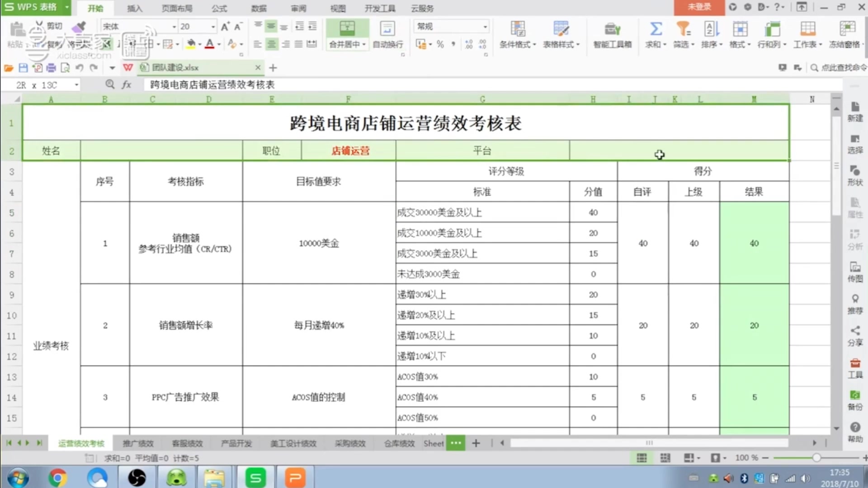Click the Merge and Center (合并居中) icon
The image size is (868, 488).
tap(347, 28)
